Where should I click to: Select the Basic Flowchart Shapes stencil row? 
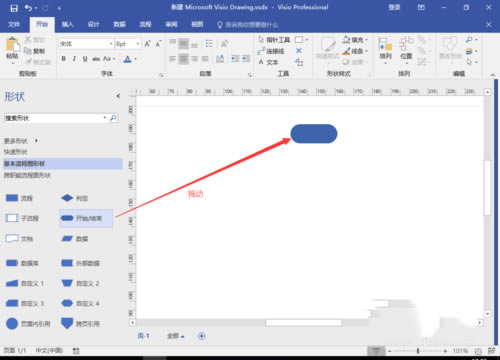pos(63,163)
